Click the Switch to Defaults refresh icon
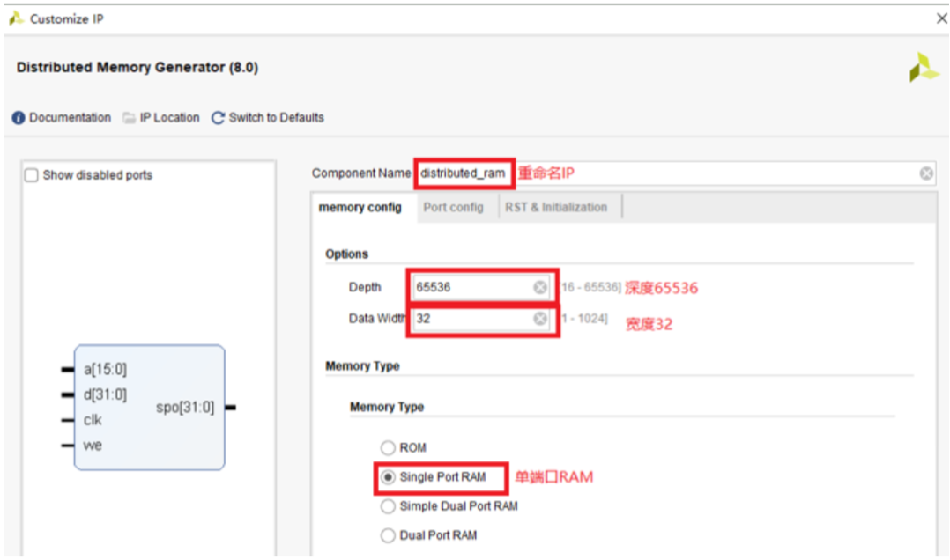 click(218, 118)
